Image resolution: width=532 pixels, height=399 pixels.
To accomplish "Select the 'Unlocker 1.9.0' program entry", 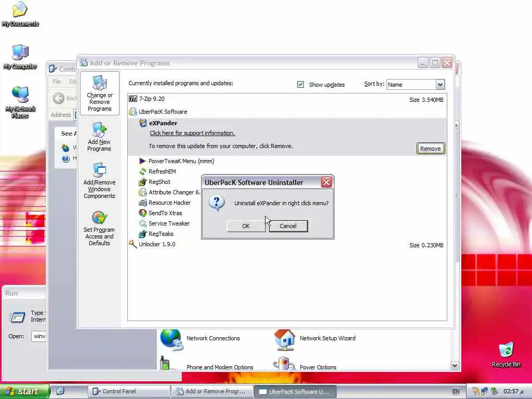I will click(x=157, y=244).
